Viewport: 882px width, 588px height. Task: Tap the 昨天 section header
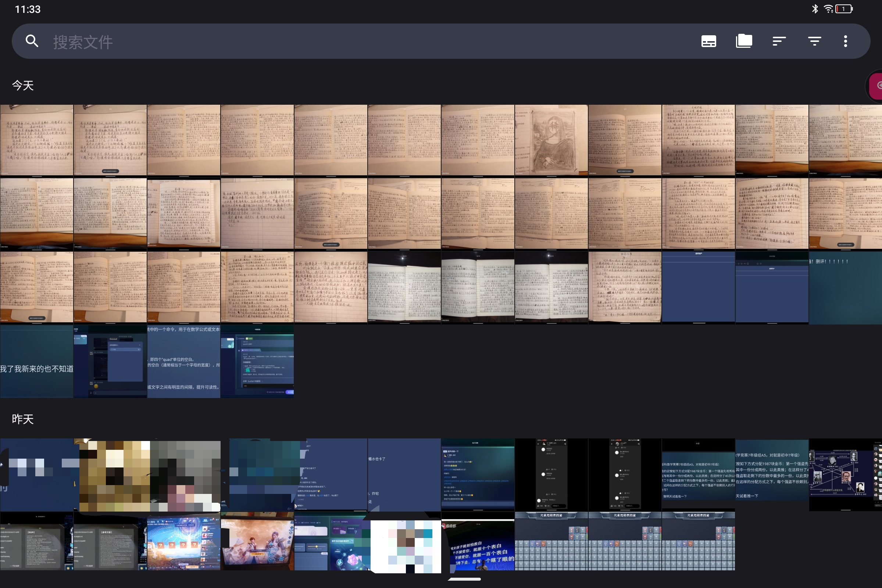[x=23, y=420]
